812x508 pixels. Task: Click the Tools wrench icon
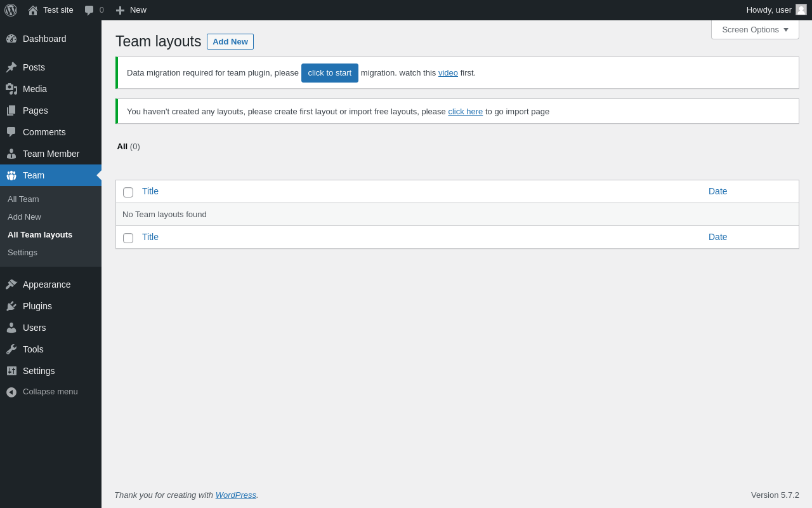[11, 349]
